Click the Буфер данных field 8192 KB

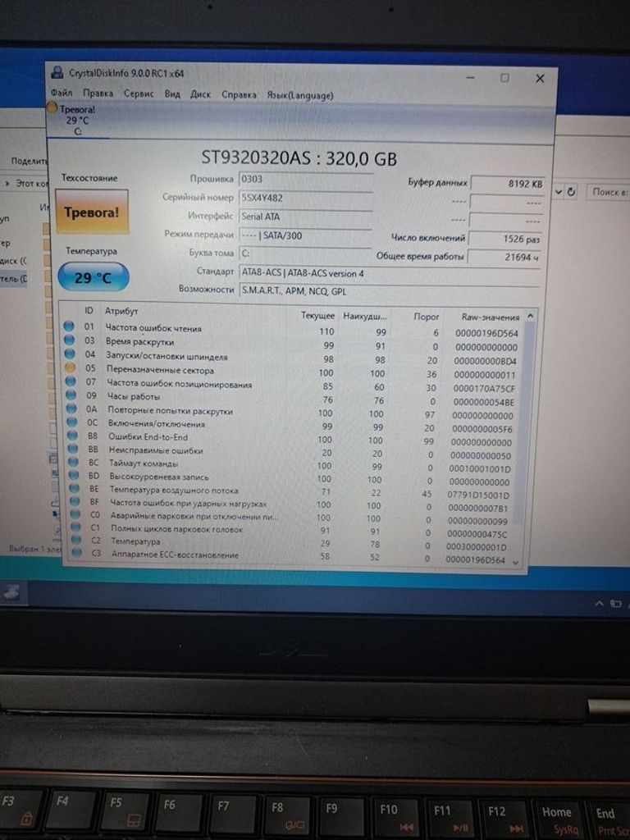(507, 184)
